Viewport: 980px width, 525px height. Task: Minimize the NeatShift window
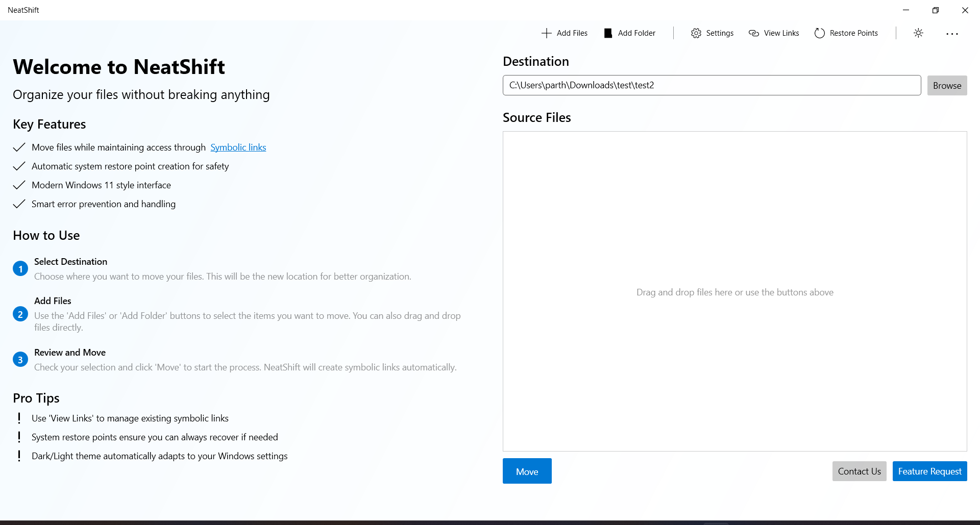point(906,10)
